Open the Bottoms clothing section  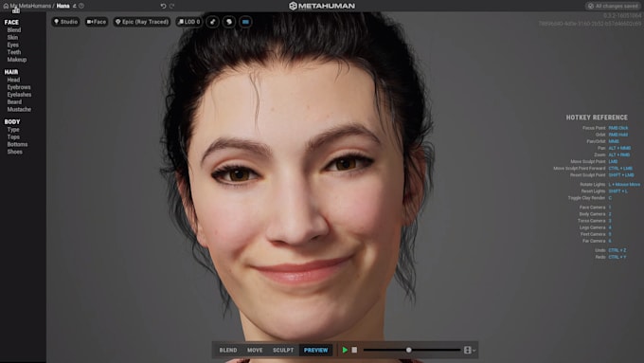(x=17, y=144)
